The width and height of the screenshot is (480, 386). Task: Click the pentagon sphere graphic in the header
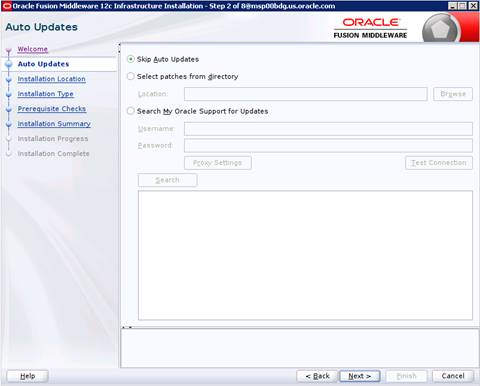[441, 29]
